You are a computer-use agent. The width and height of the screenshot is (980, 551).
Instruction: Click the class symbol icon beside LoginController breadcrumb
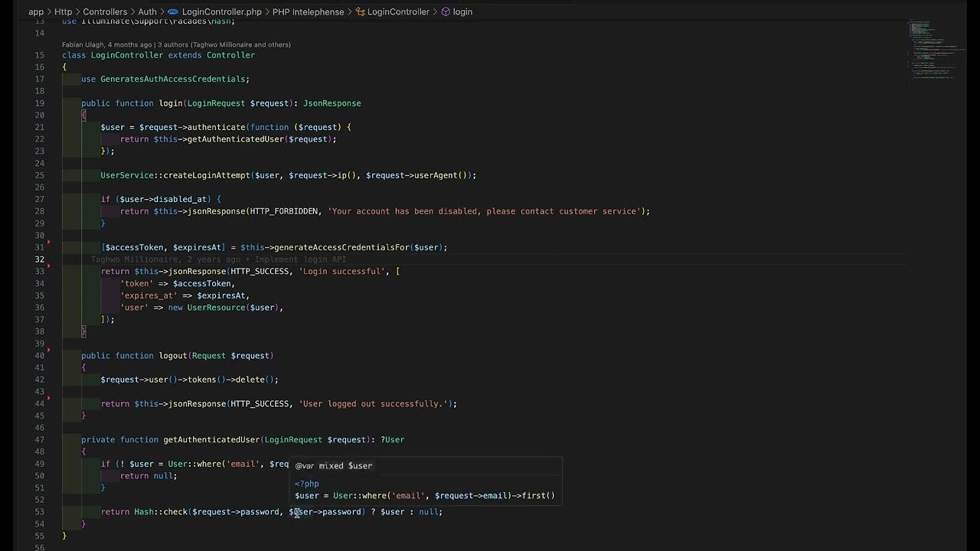click(x=360, y=11)
